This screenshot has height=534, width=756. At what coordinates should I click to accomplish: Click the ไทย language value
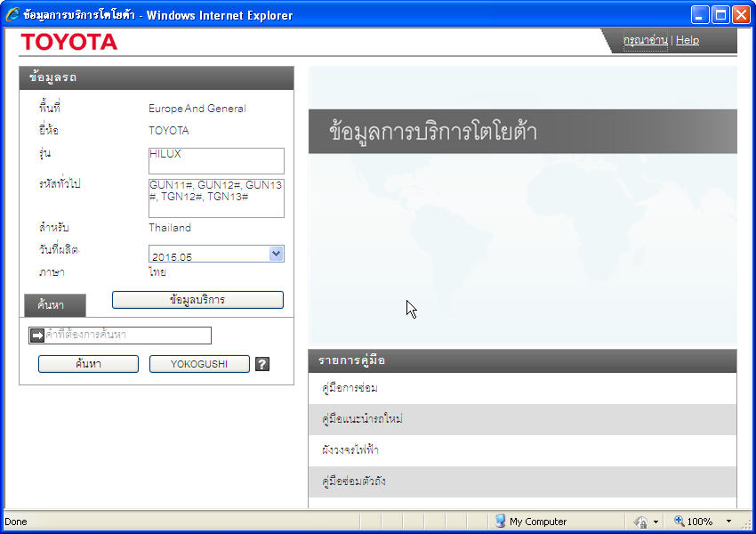(157, 272)
